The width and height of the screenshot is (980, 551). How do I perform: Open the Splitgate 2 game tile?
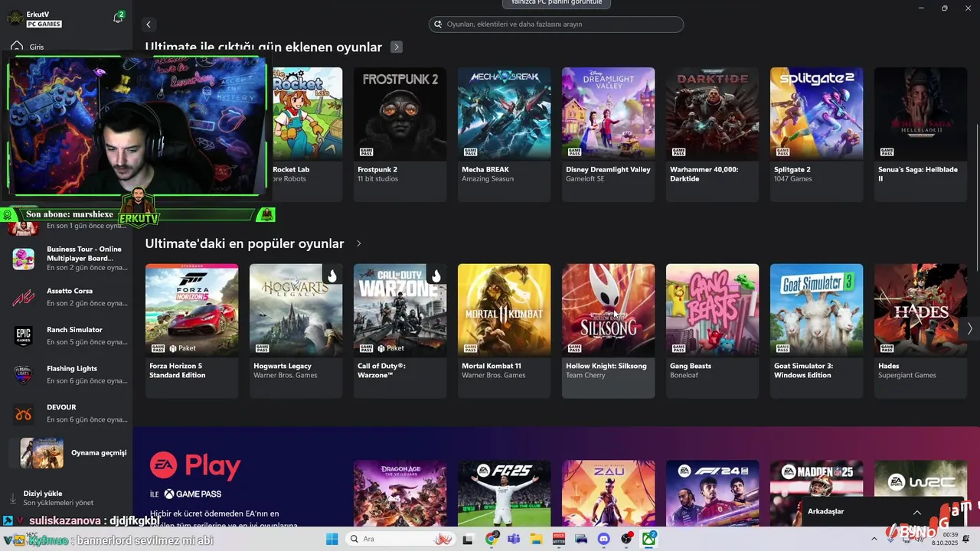click(x=816, y=134)
